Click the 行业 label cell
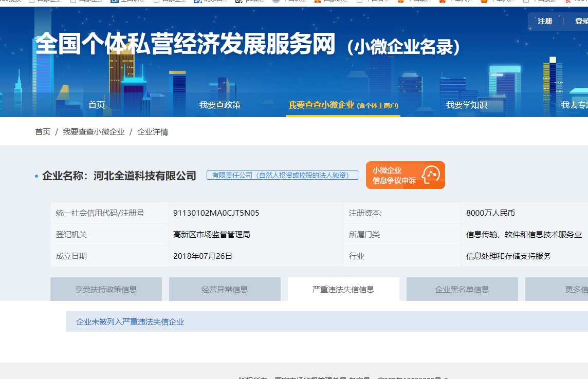This screenshot has width=588, height=379. click(x=402, y=256)
